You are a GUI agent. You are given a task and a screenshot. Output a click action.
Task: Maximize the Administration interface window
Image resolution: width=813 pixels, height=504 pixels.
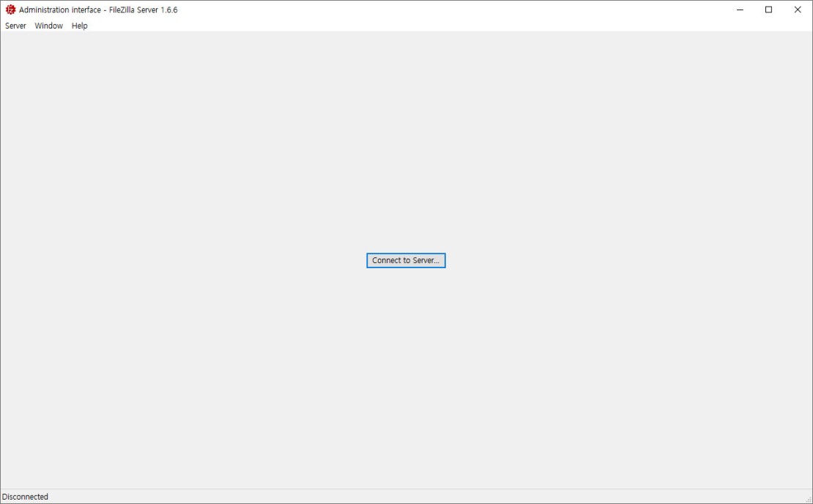[x=768, y=10]
